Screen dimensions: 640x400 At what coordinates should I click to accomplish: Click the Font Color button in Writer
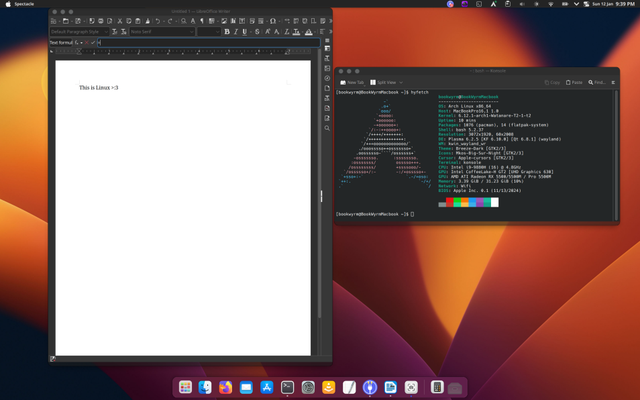(x=297, y=31)
